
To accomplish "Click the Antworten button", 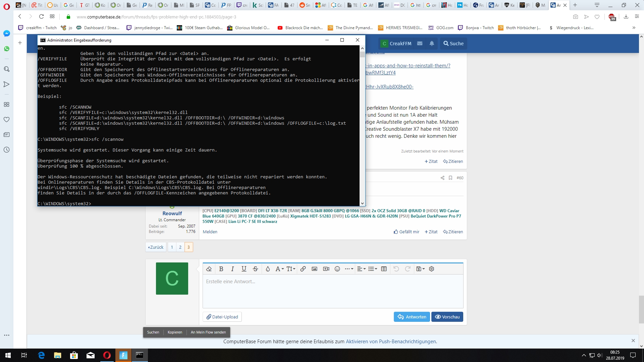I will click(x=412, y=317).
